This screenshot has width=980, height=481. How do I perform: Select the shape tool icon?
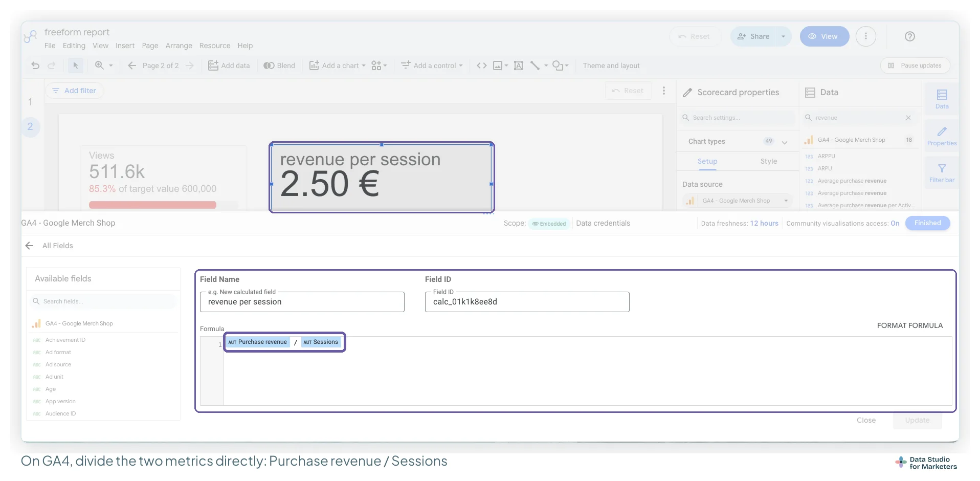point(558,65)
